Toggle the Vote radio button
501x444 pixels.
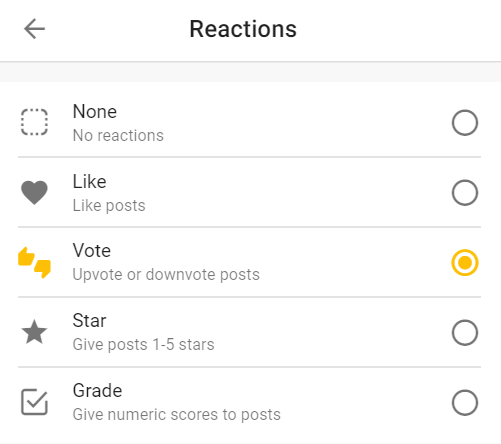click(x=465, y=262)
